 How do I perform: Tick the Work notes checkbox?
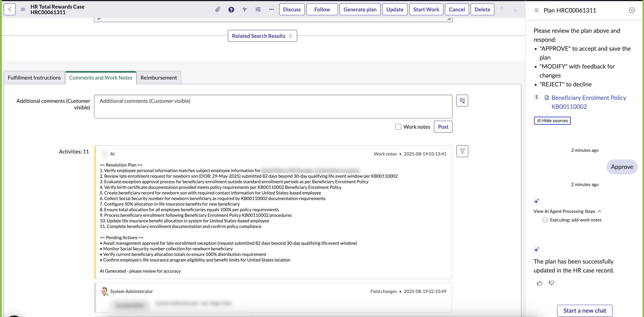[x=398, y=127]
